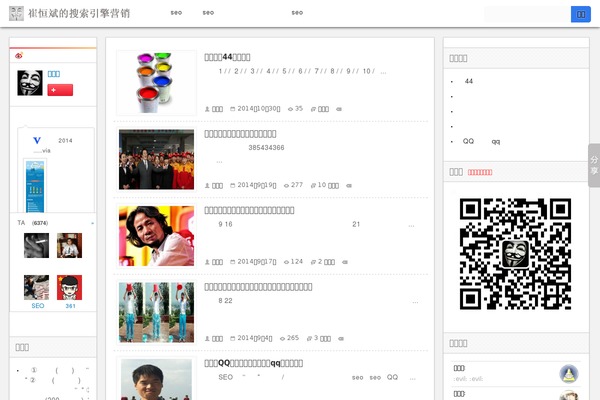Click the '361' follower name link
This screenshot has width=600, height=400.
point(70,306)
